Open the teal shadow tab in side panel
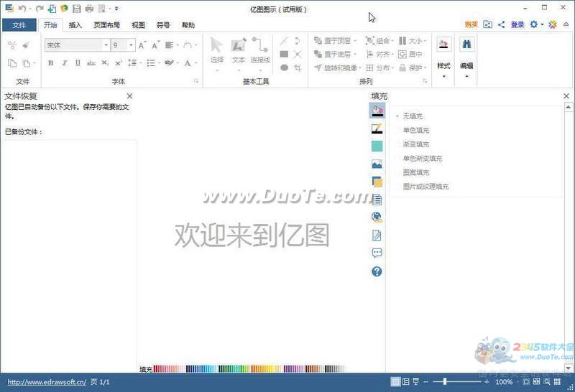This screenshot has height=392, width=575. (377, 146)
